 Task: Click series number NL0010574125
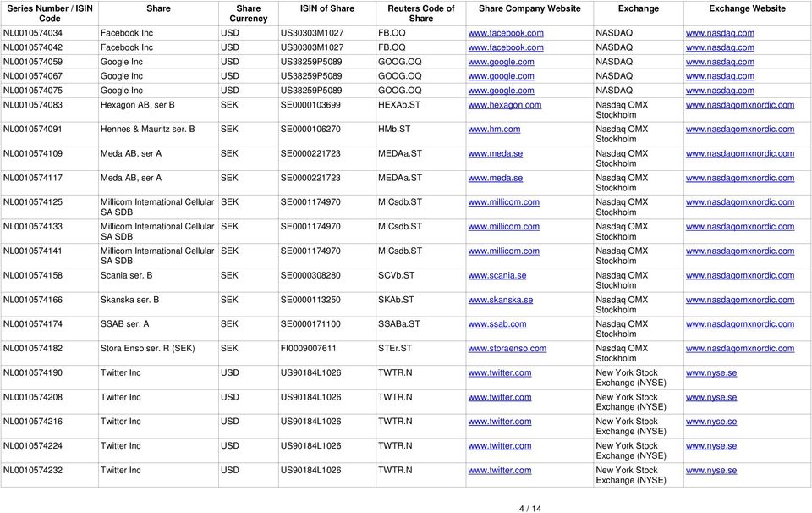tap(33, 202)
